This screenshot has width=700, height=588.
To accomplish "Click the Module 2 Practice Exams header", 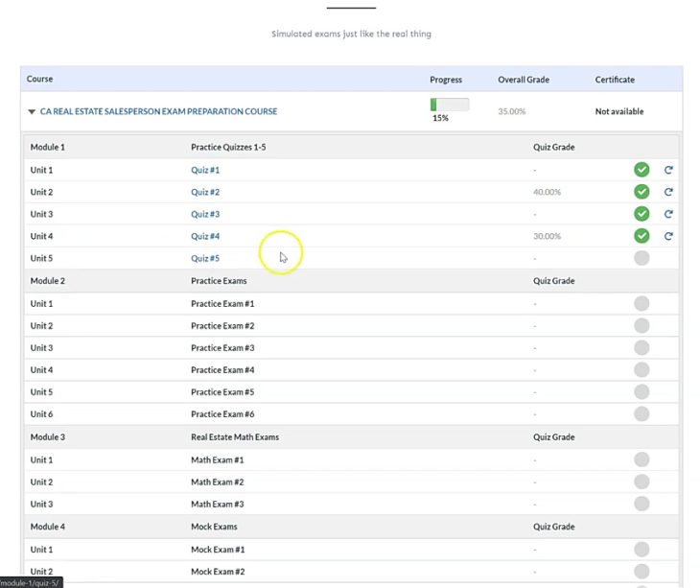I will point(219,281).
